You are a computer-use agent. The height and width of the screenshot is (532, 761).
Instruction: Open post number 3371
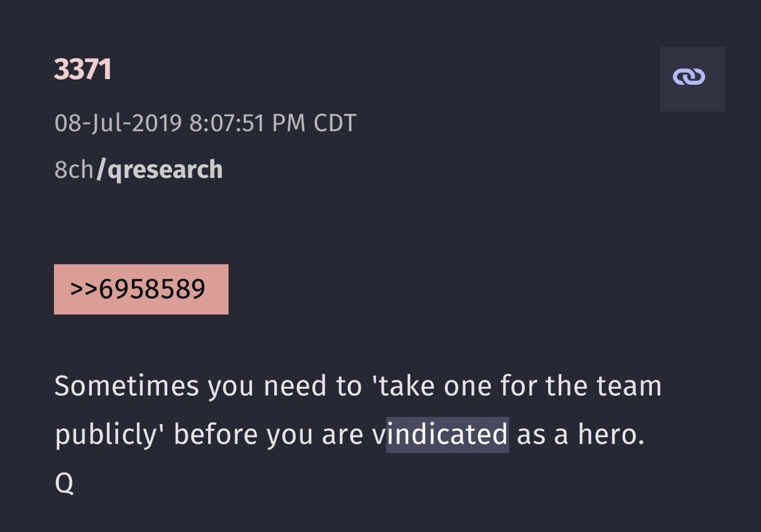point(82,69)
